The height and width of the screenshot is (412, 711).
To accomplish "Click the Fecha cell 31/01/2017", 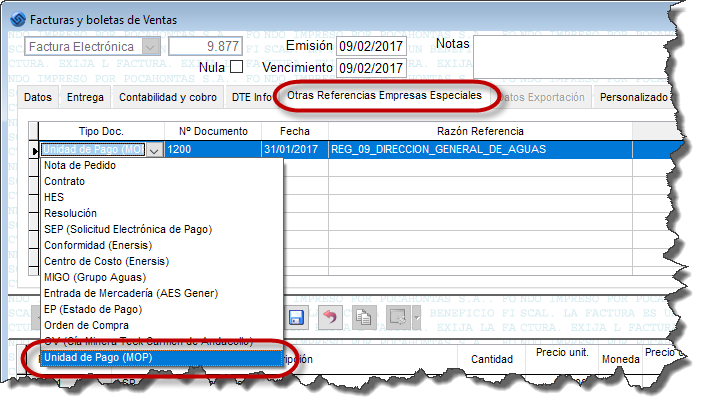I will pos(295,150).
